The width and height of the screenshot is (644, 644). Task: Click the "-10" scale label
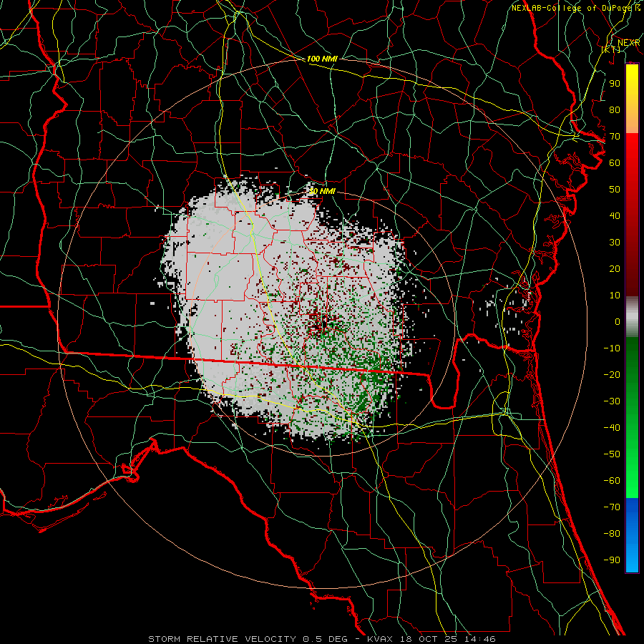(612, 348)
